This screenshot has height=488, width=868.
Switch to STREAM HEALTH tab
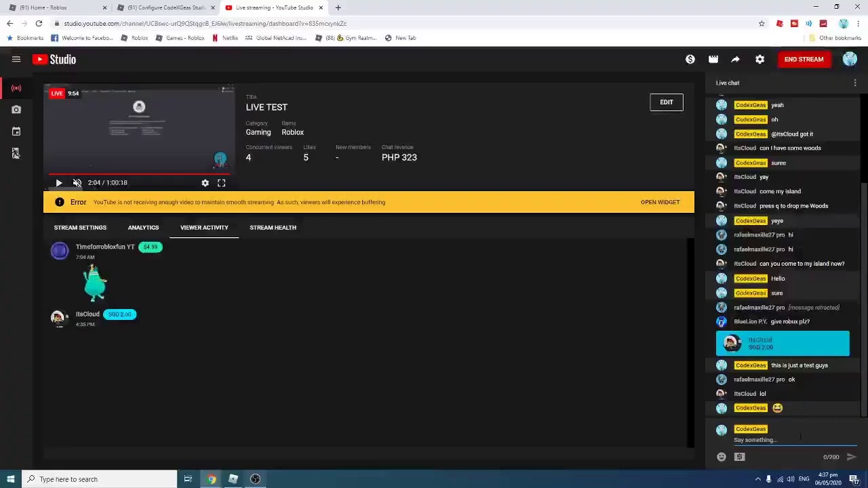[x=273, y=228]
